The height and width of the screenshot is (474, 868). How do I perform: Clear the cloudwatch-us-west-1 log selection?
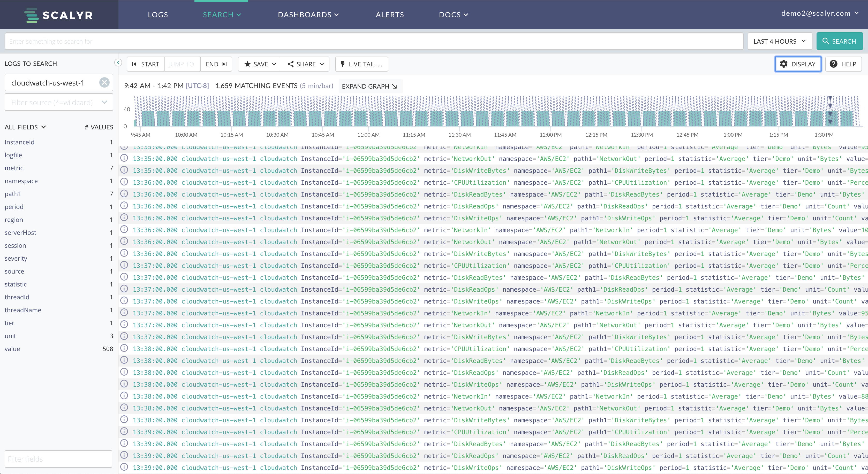coord(104,82)
